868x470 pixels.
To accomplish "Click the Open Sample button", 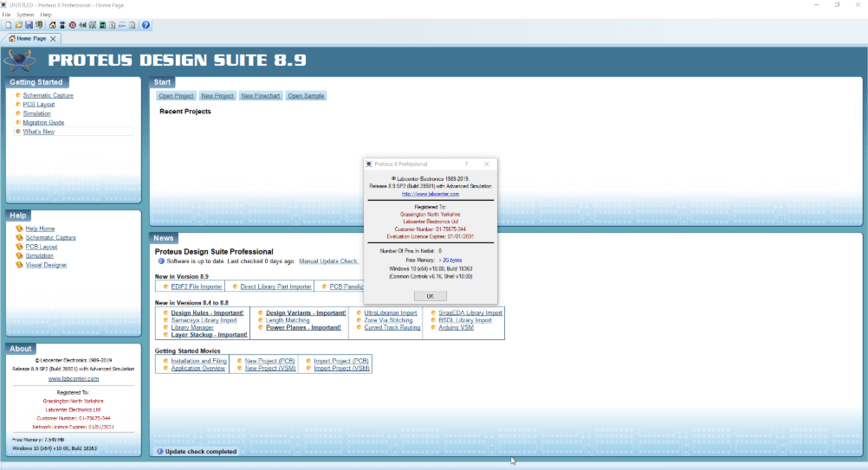I will tap(306, 96).
